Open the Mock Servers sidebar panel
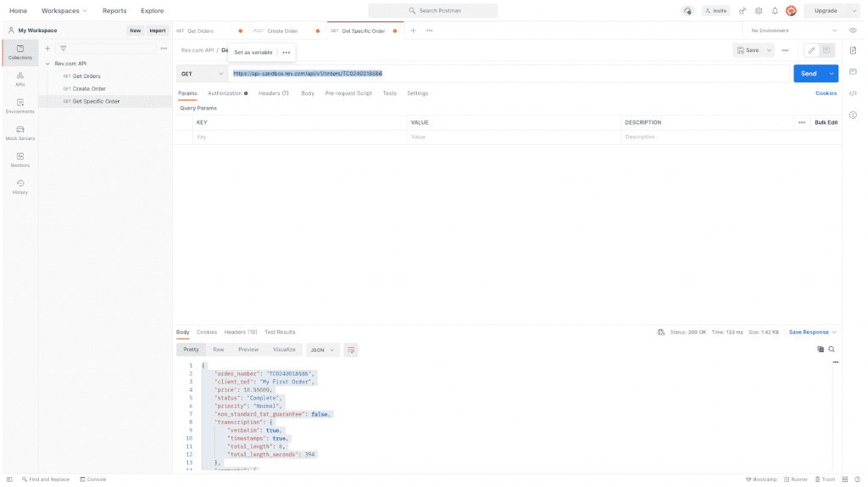The image size is (868, 487). pos(20,133)
